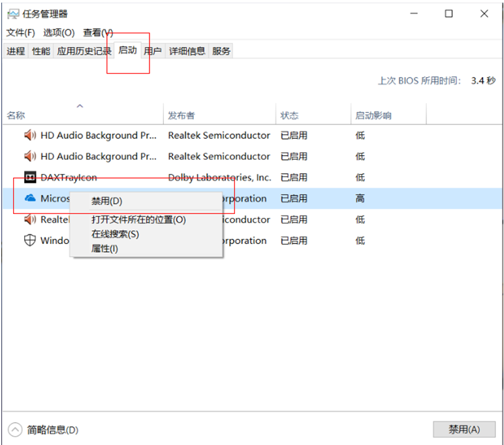The image size is (504, 445).
Task: Click the DAXTrayIcon Dolby icon
Action: (x=30, y=177)
